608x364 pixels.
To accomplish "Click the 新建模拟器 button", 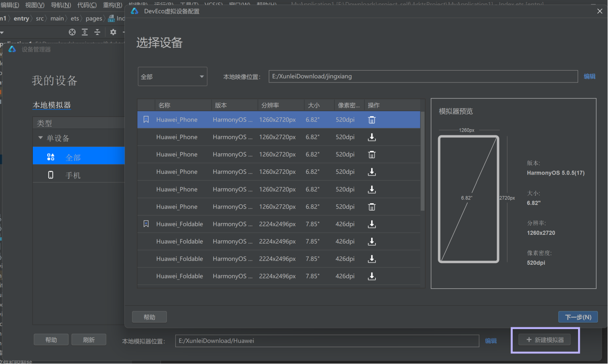I will (544, 340).
